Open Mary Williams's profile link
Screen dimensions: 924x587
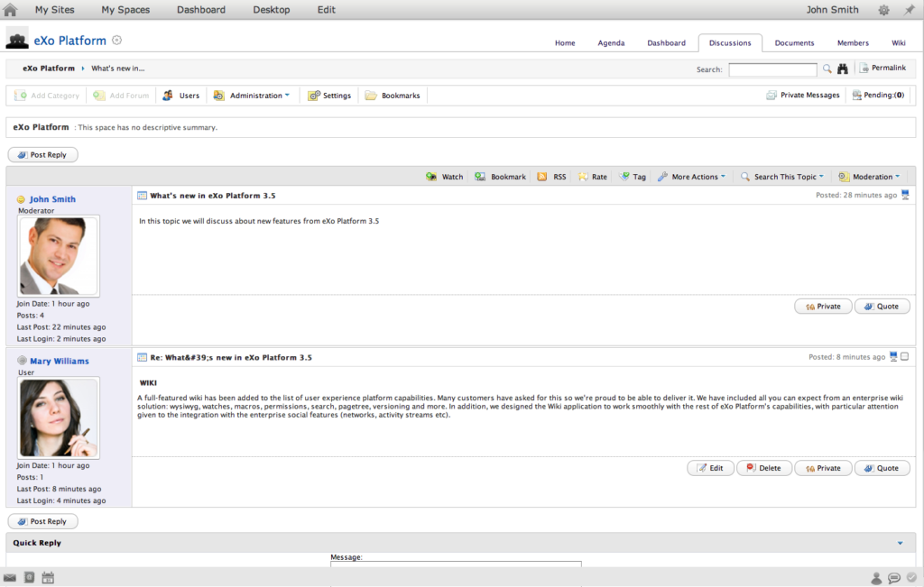pyautogui.click(x=60, y=361)
